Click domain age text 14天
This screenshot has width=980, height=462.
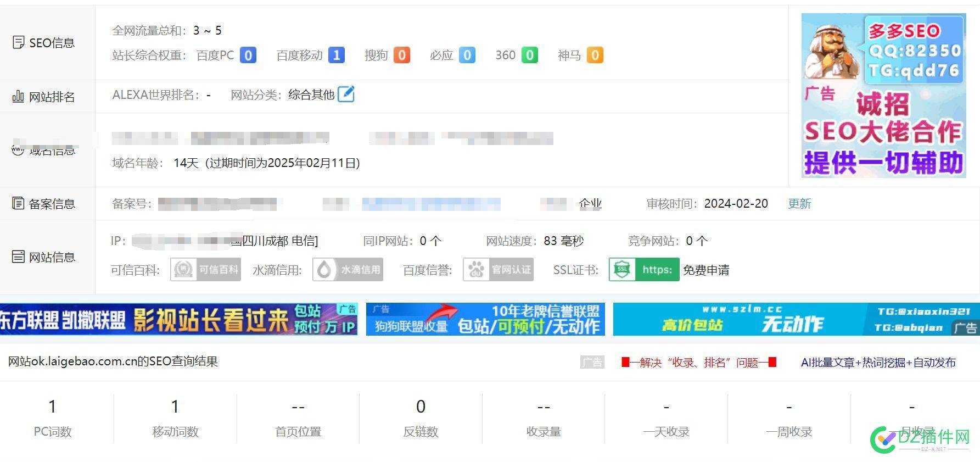pos(186,163)
